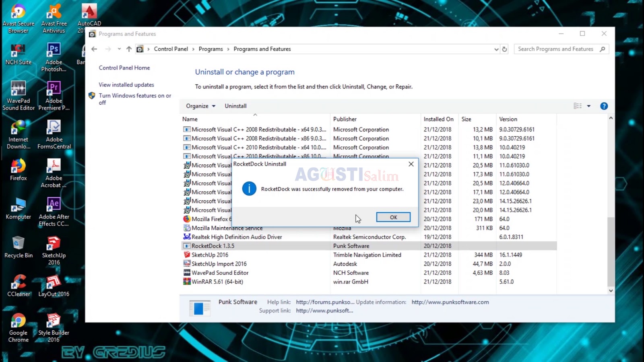Sort list by Name column header

(255, 119)
